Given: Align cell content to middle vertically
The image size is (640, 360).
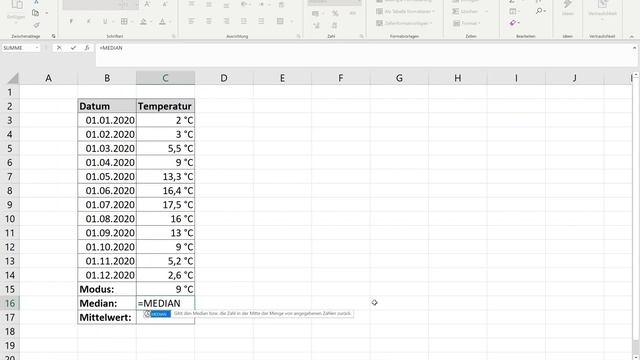Looking at the screenshot, I should click(209, 4).
